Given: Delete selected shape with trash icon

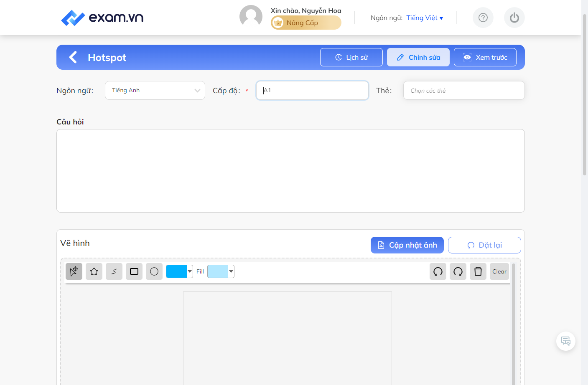Looking at the screenshot, I should point(478,271).
